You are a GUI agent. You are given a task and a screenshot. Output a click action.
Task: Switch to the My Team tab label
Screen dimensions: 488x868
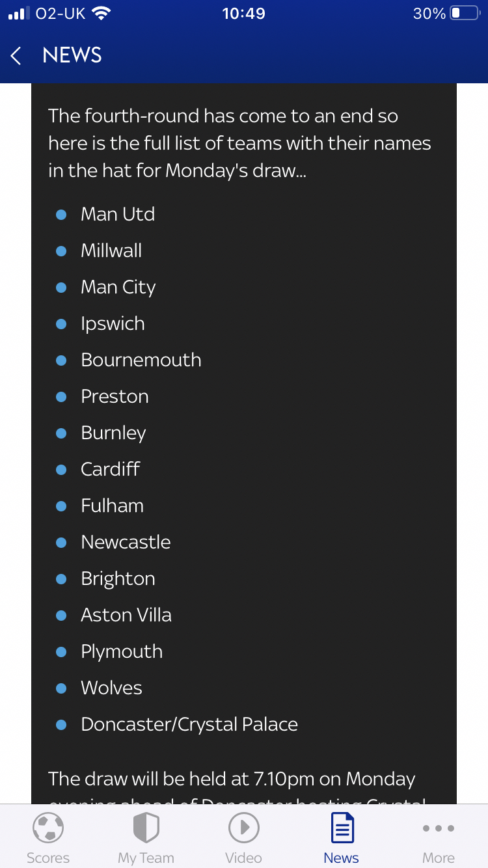point(146,858)
